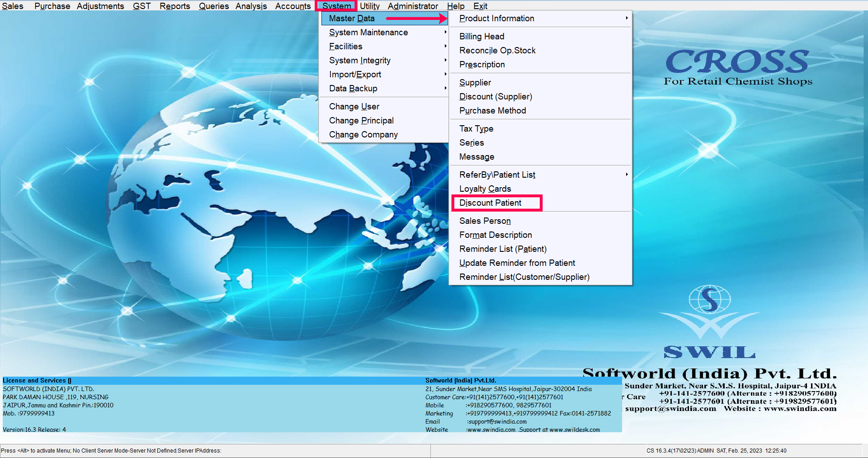Click the CROSS product title

pos(737,62)
